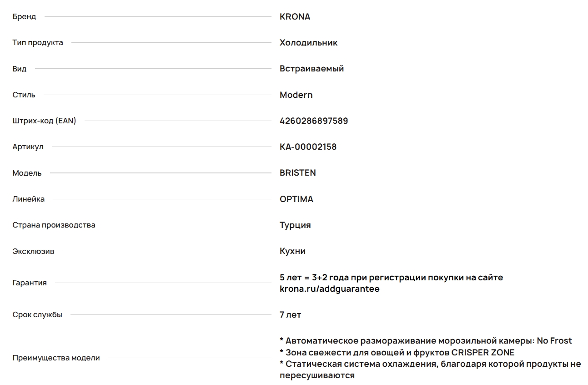Click the krona.ru/addguarantee warranty text
The width and height of the screenshot is (588, 385).
(329, 289)
